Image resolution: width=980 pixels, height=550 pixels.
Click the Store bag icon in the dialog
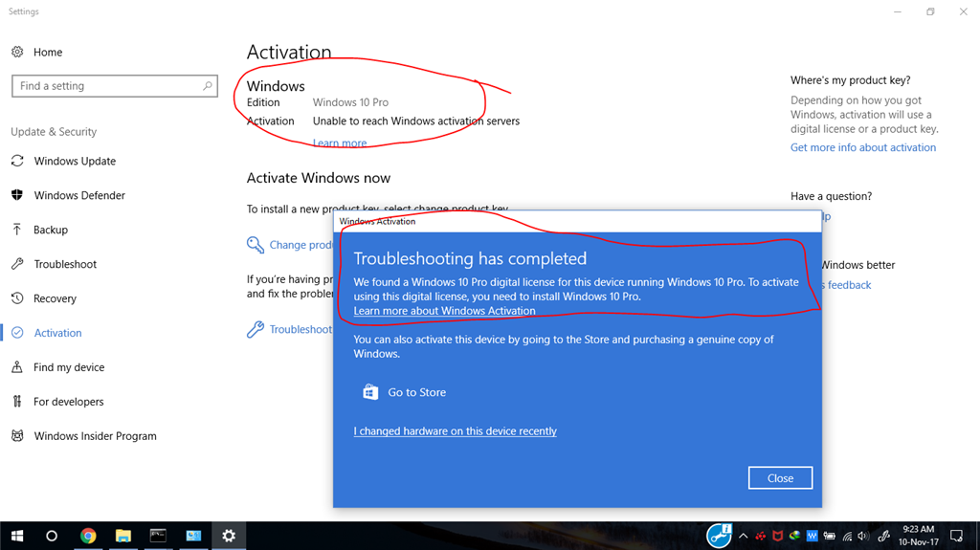[x=370, y=392]
